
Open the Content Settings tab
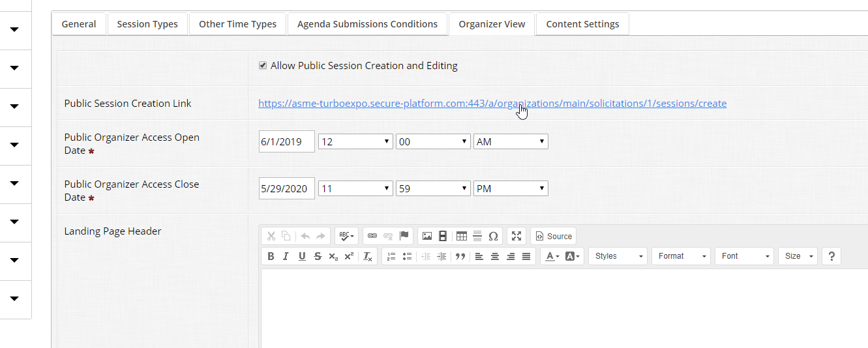582,24
